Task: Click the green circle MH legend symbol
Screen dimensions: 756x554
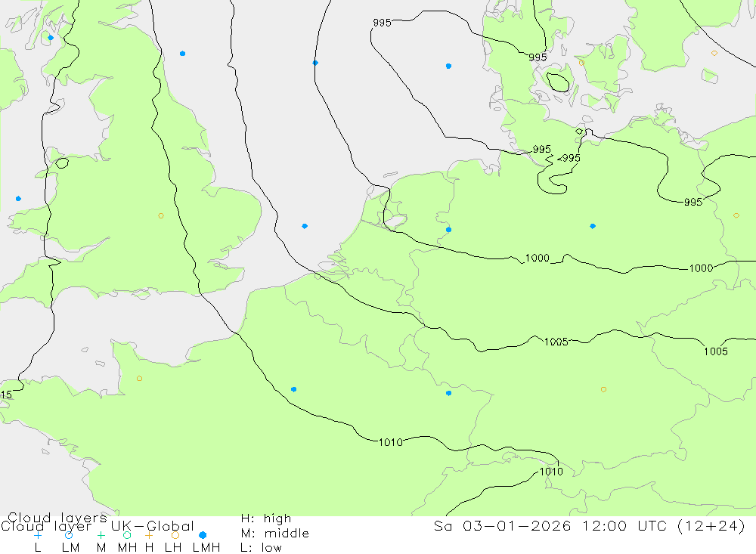Action: (127, 535)
